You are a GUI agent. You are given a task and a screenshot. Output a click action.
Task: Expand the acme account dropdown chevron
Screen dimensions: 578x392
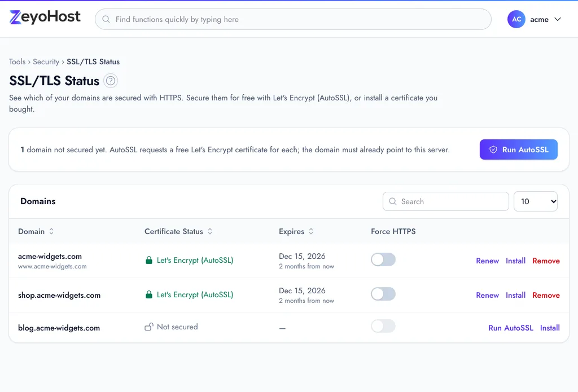click(x=558, y=19)
